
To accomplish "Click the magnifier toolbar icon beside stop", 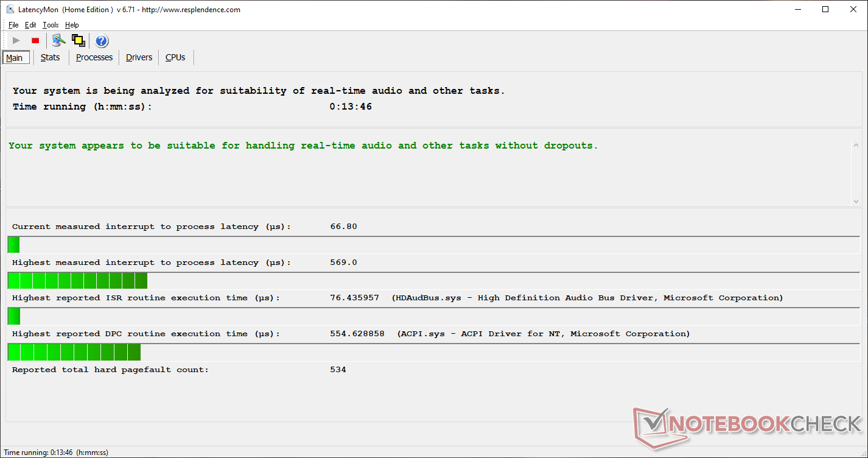I will (58, 41).
